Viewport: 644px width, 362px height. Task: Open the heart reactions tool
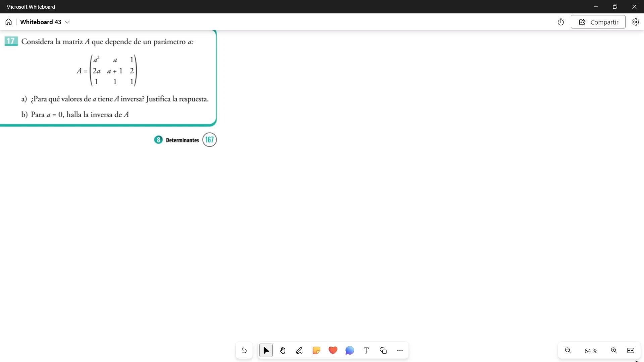333,351
